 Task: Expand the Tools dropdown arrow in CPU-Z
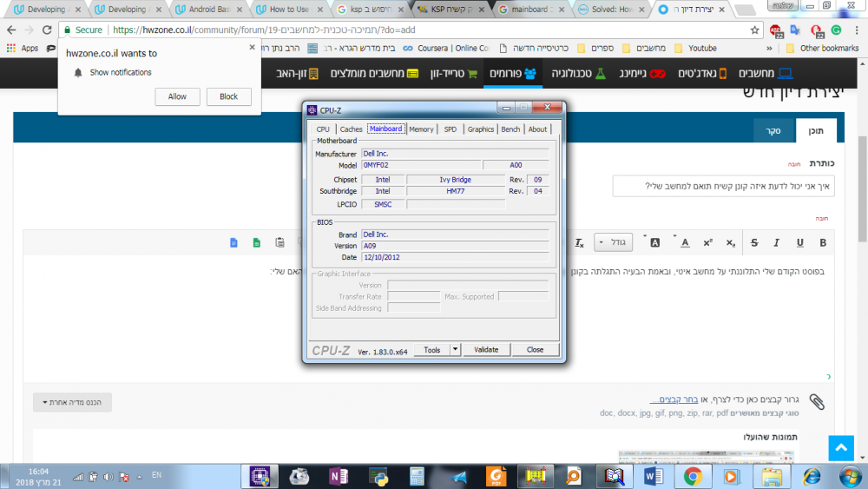pyautogui.click(x=455, y=350)
